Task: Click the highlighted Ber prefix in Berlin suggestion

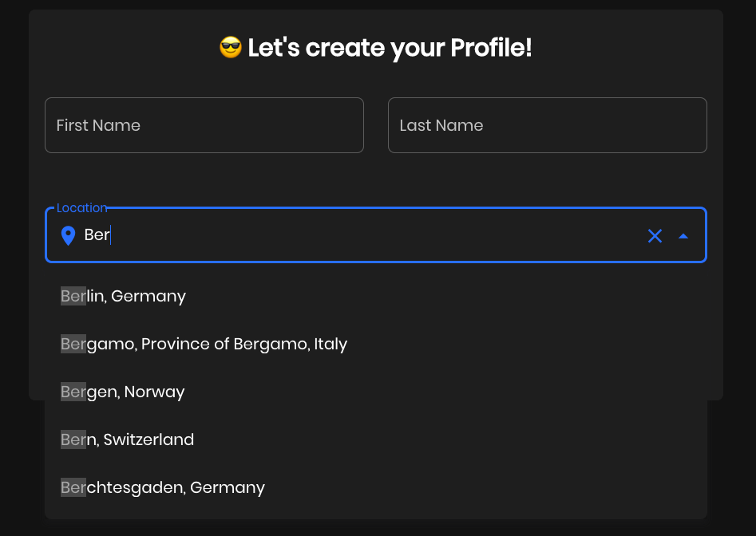Action: [x=73, y=296]
